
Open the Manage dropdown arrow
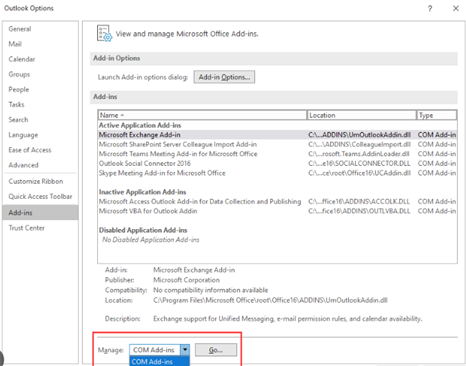pyautogui.click(x=185, y=350)
